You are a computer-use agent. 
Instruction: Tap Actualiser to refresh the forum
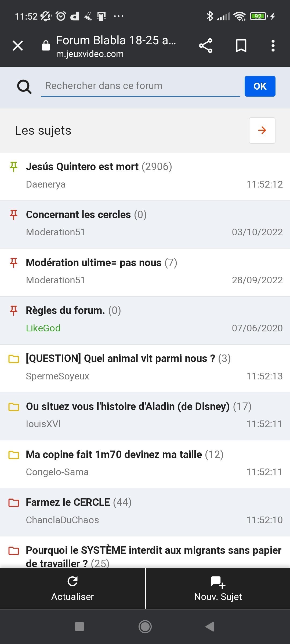(x=73, y=588)
